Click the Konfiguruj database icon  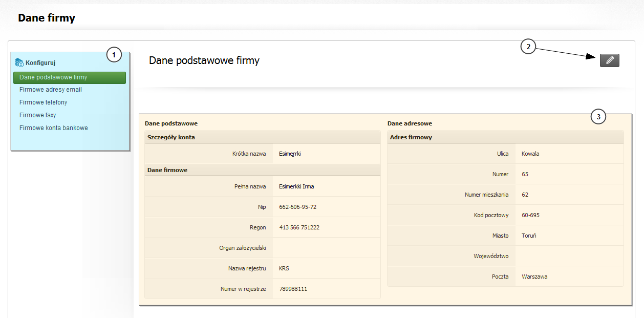coord(19,62)
